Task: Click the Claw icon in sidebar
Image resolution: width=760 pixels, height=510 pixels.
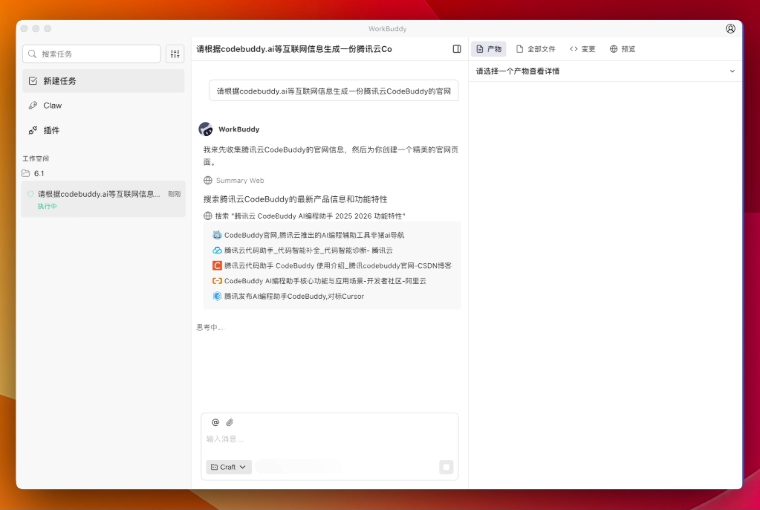Action: [x=33, y=105]
